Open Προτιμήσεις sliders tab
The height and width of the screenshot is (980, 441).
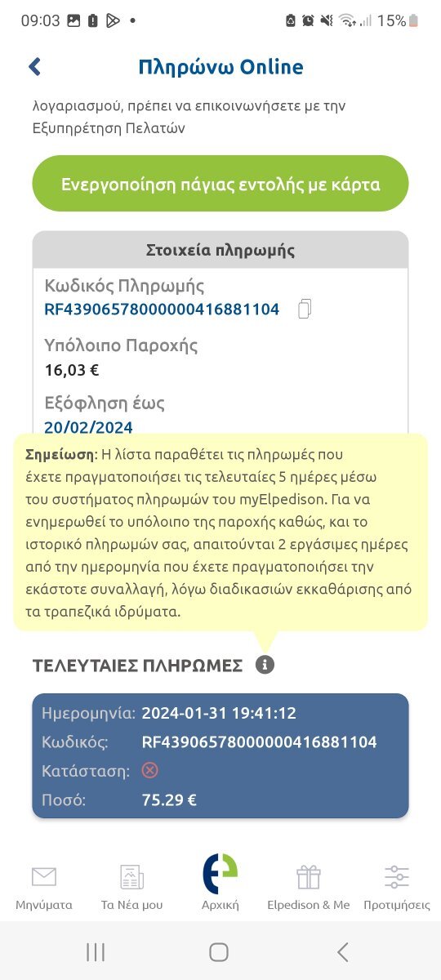pyautogui.click(x=397, y=888)
